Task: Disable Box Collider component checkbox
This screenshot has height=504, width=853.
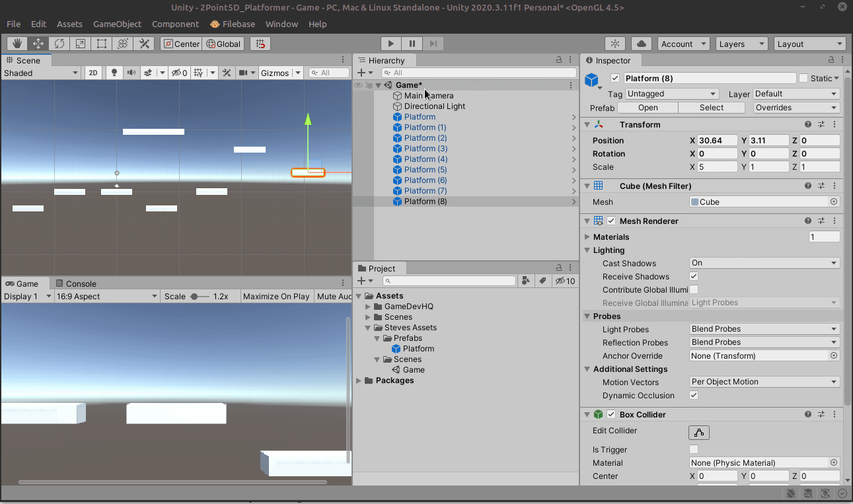Action: (x=611, y=414)
